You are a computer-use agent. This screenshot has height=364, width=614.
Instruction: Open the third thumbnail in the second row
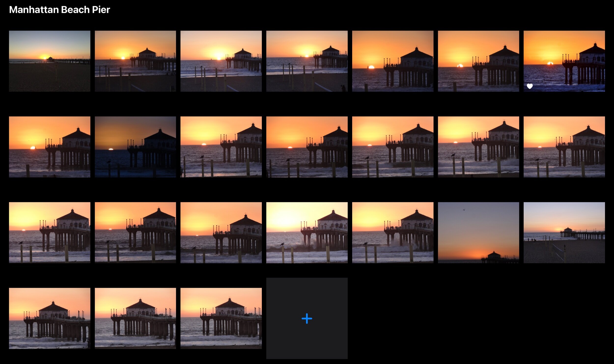(x=221, y=147)
